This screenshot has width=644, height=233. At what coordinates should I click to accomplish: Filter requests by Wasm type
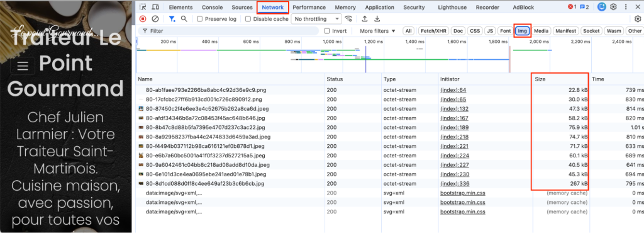[x=614, y=31]
